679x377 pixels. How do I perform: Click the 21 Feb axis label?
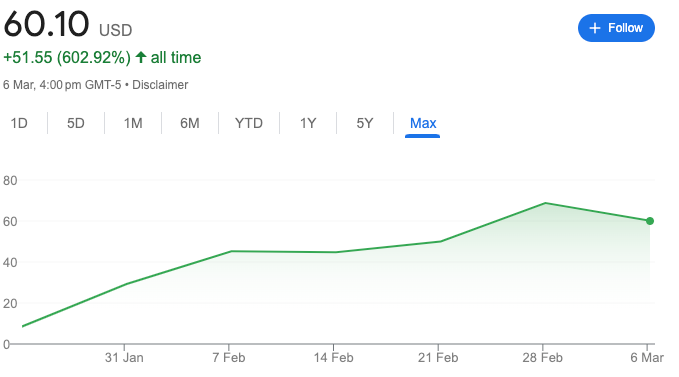[438, 358]
